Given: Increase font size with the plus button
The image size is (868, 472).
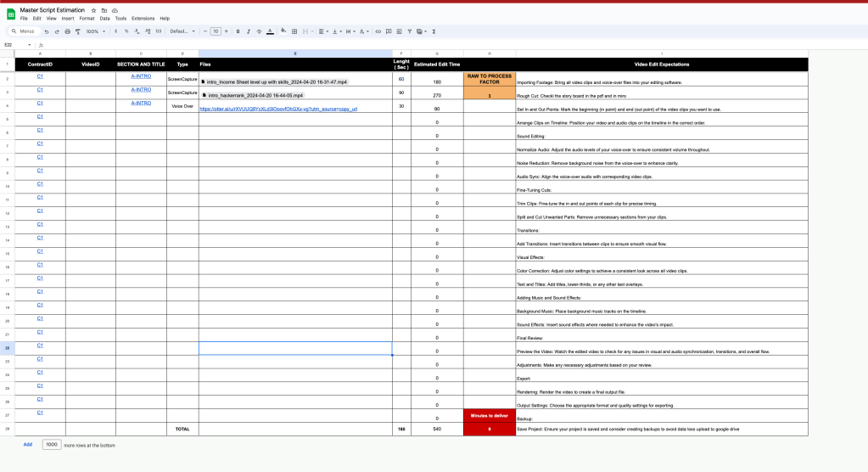Looking at the screenshot, I should (x=226, y=31).
